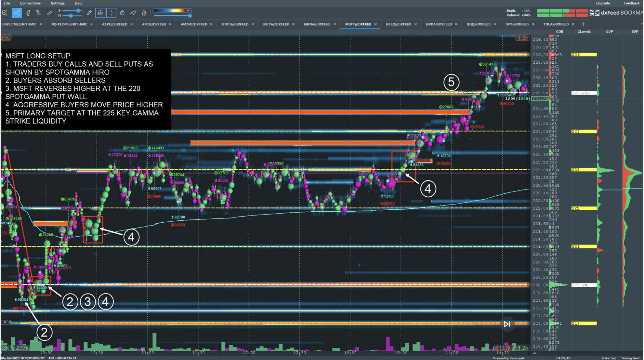Open the Settings menu
644x360 pixels.
(x=58, y=3)
